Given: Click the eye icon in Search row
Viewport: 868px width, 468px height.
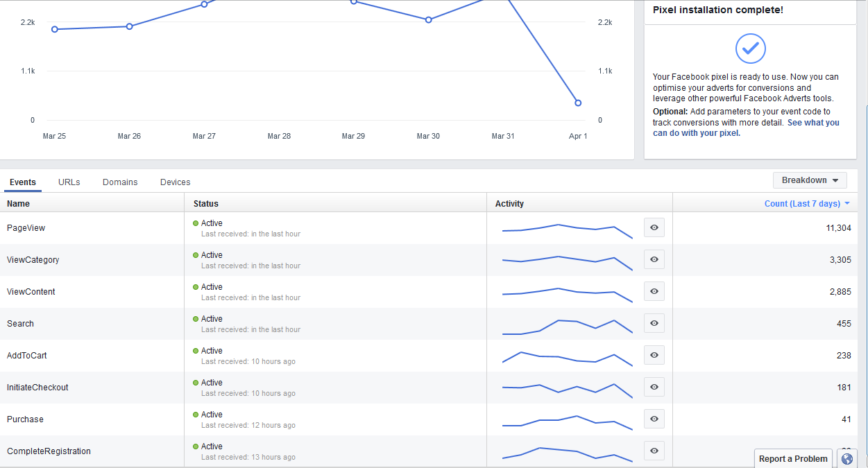Looking at the screenshot, I should tap(654, 323).
